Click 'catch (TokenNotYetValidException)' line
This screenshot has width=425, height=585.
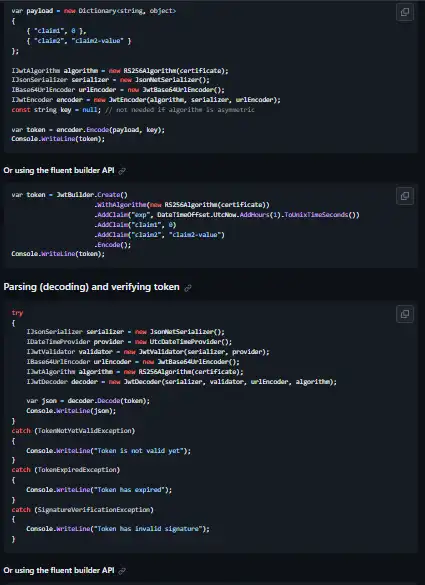(73, 431)
